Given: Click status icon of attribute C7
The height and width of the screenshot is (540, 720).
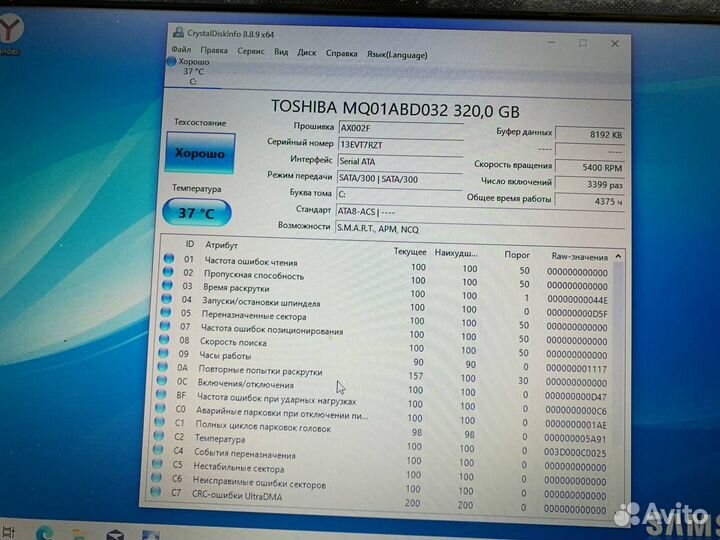Looking at the screenshot, I should pos(155,492).
